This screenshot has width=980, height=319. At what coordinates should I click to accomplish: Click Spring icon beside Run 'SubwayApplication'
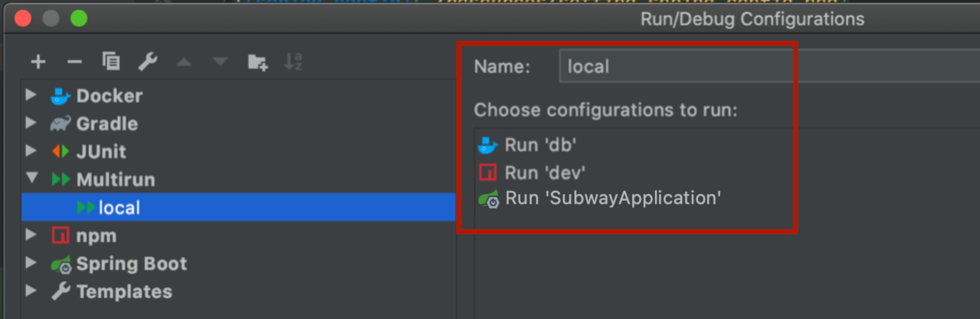click(x=488, y=199)
